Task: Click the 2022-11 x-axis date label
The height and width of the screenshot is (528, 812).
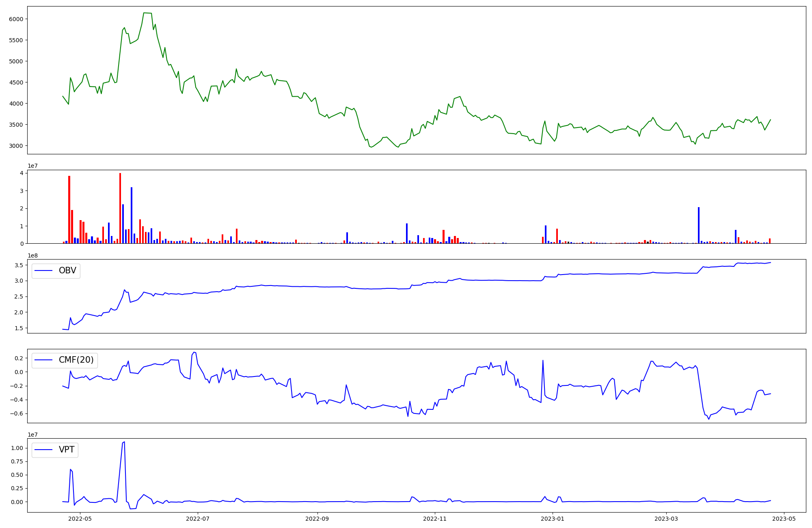Action: pyautogui.click(x=435, y=519)
